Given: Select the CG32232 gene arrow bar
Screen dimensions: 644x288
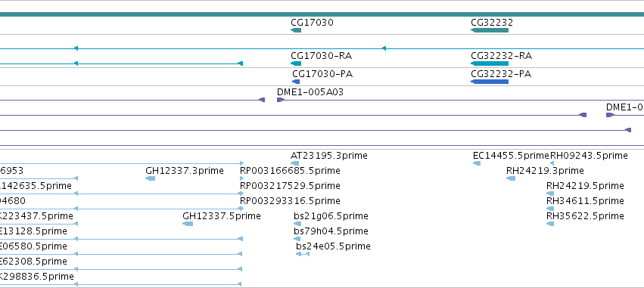Looking at the screenshot, I should click(490, 30).
